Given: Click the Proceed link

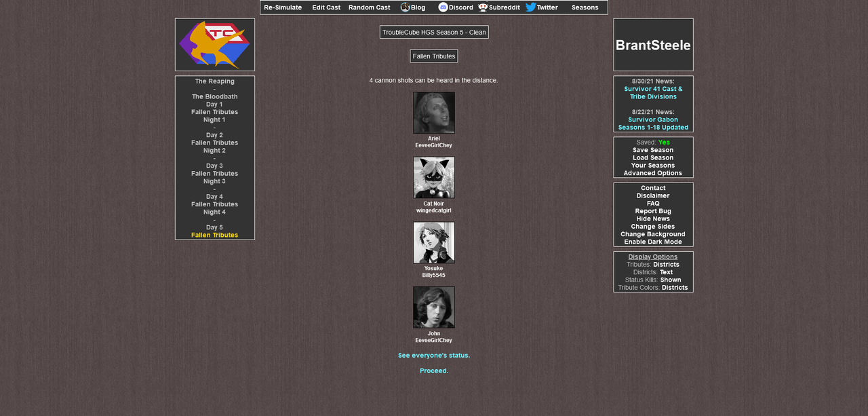Looking at the screenshot, I should [x=434, y=371].
